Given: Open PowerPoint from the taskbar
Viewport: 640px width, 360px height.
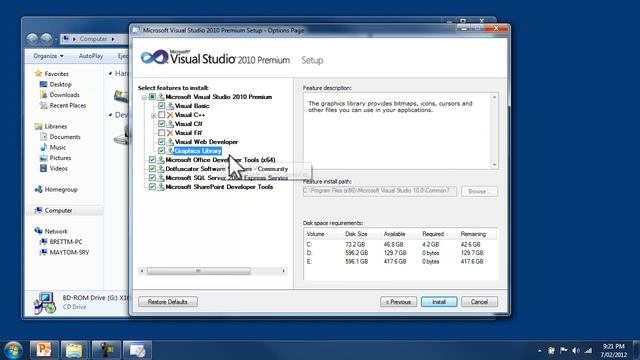Looking at the screenshot, I should [44, 350].
